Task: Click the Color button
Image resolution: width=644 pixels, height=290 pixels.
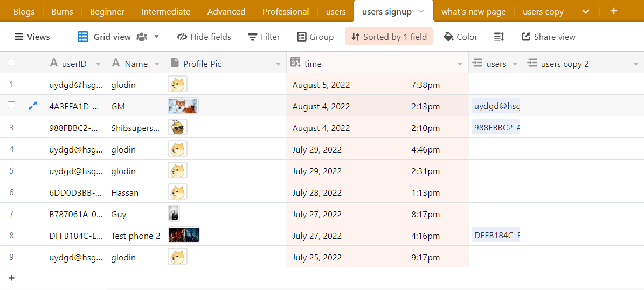Action: pyautogui.click(x=460, y=37)
